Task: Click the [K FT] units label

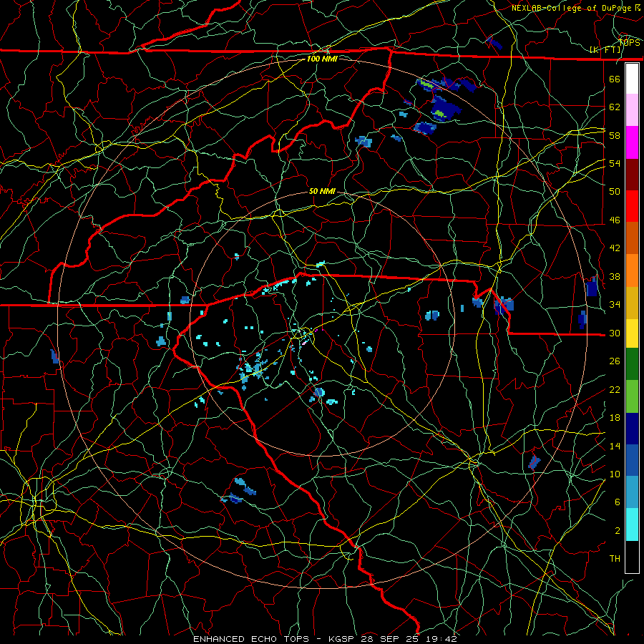Action: point(605,50)
